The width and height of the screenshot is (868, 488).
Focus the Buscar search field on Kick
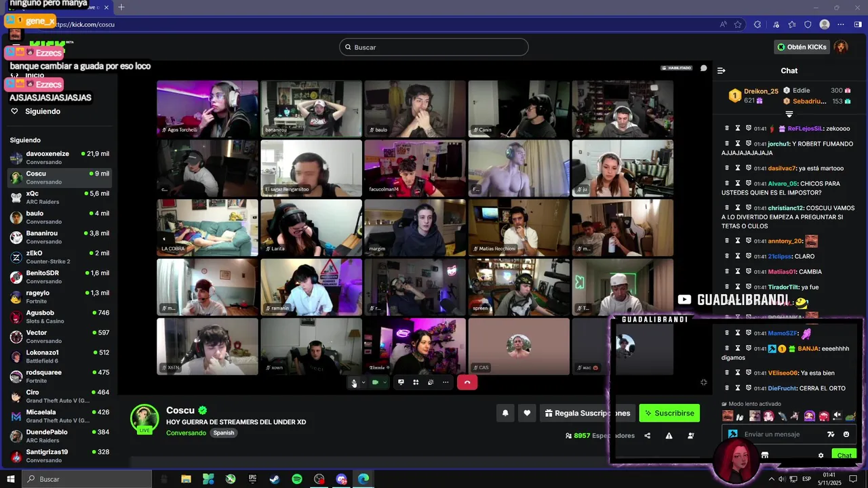[x=434, y=47]
